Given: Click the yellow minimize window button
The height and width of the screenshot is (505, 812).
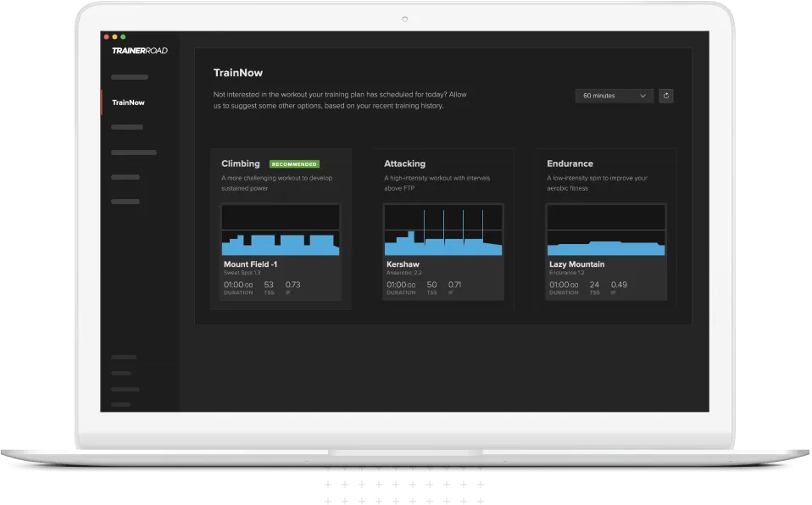Looking at the screenshot, I should coord(115,37).
